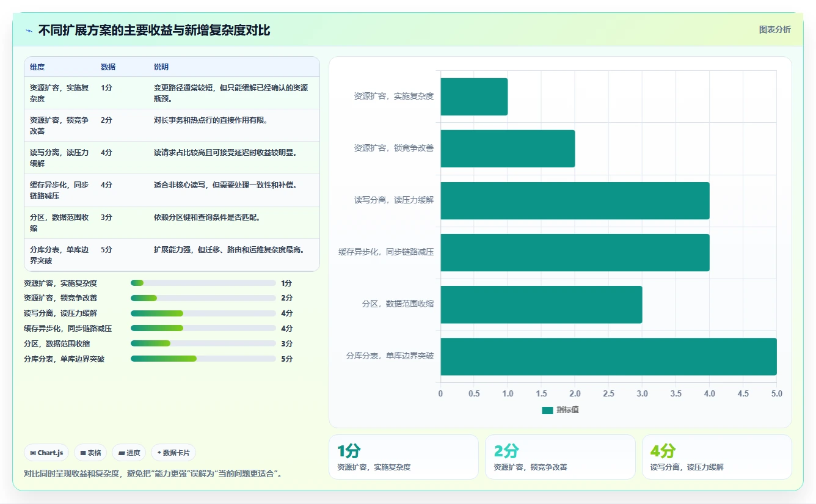This screenshot has width=816, height=504.
Task: Click the description starting 读请求占比较高
Action: click(225, 153)
